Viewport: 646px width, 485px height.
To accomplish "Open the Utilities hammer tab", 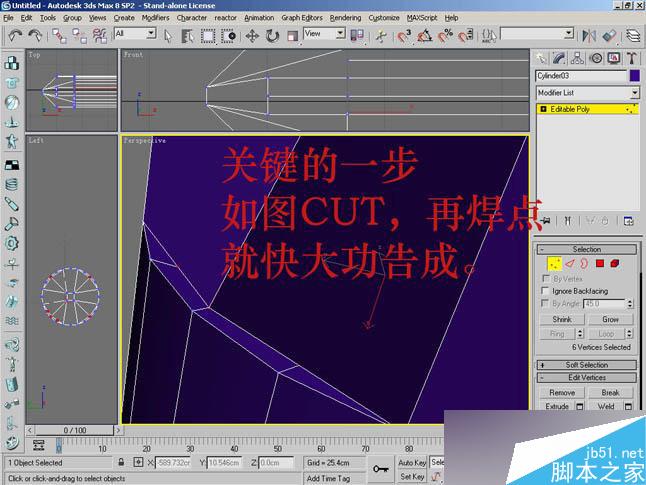I will (632, 58).
